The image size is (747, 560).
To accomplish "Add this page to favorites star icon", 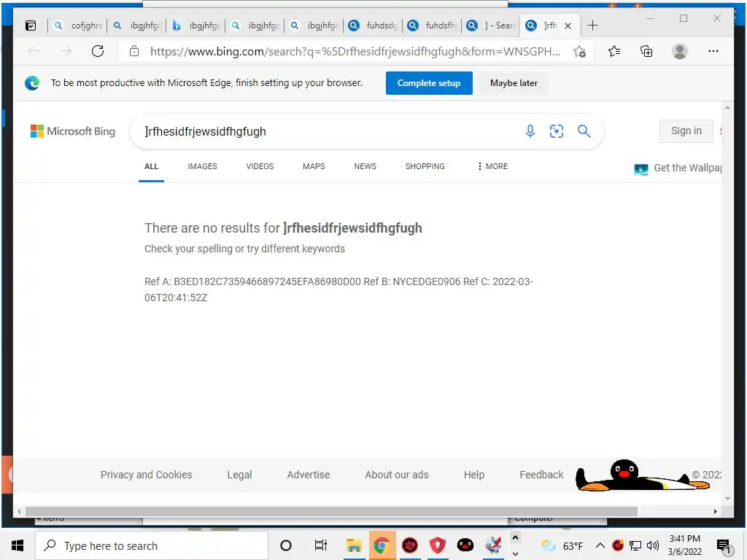I will (x=579, y=52).
